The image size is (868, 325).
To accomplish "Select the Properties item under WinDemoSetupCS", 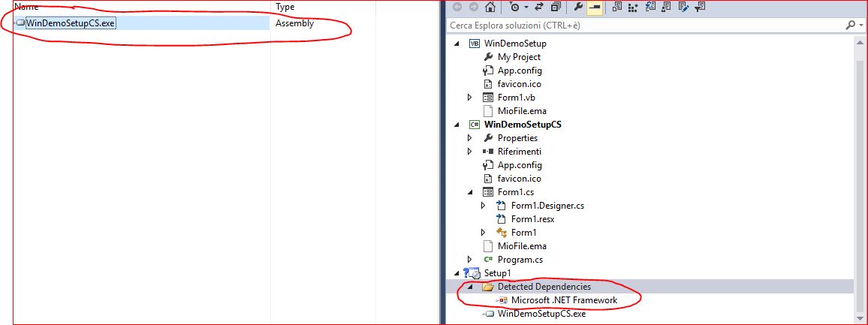I will (x=517, y=138).
